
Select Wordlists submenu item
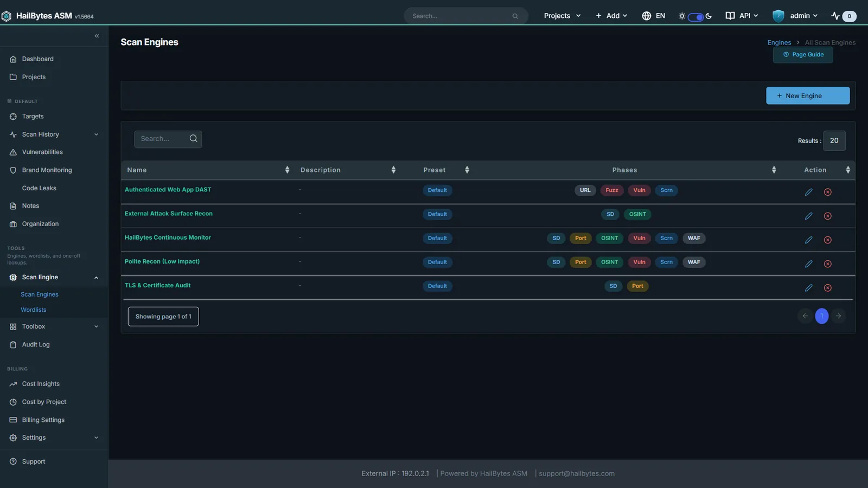pos(34,310)
